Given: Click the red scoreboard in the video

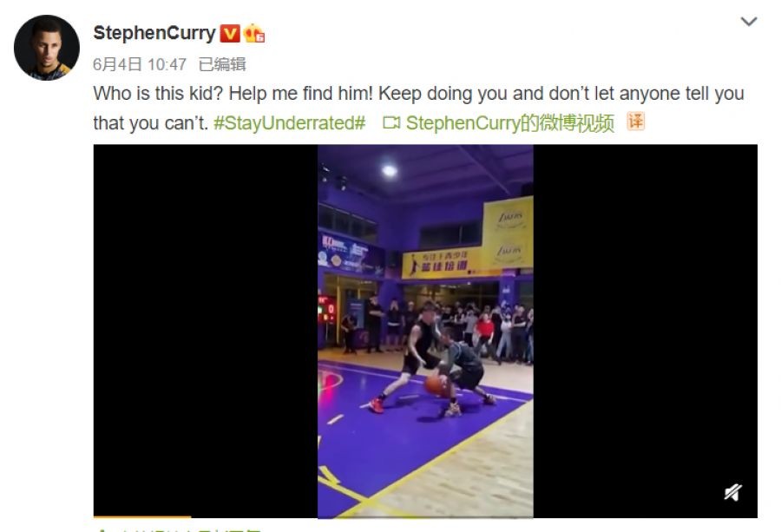Looking at the screenshot, I should [x=327, y=309].
